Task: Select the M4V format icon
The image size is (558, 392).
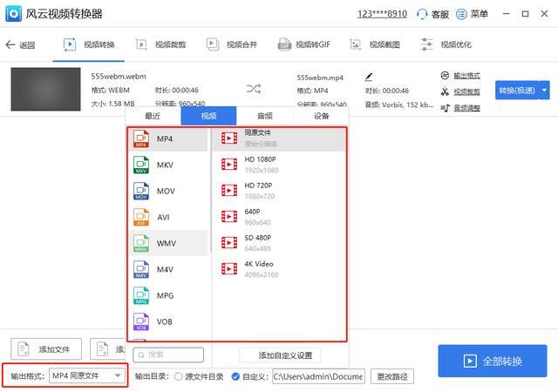Action: (x=141, y=269)
